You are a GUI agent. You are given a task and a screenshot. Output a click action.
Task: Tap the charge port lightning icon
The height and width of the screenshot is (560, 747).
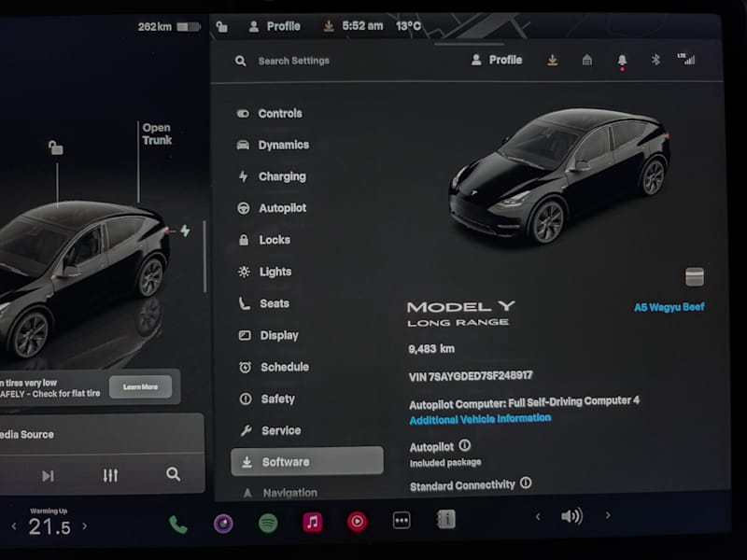point(185,231)
